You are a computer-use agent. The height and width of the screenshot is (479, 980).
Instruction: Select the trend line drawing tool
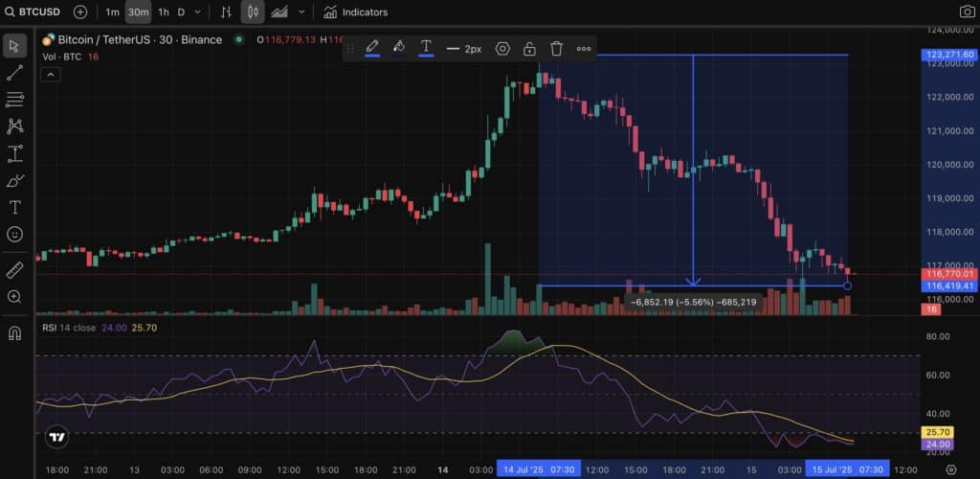pos(15,73)
